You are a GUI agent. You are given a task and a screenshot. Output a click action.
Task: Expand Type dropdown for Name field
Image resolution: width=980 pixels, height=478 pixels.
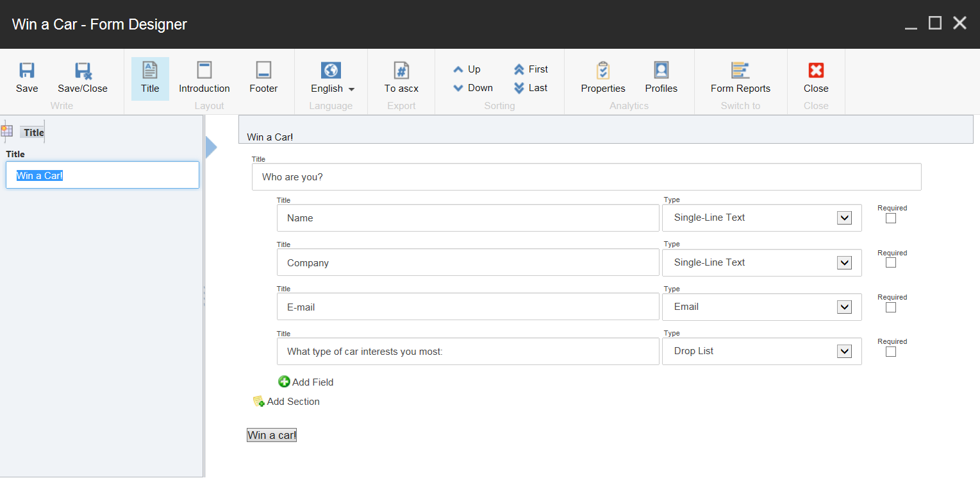click(x=844, y=218)
